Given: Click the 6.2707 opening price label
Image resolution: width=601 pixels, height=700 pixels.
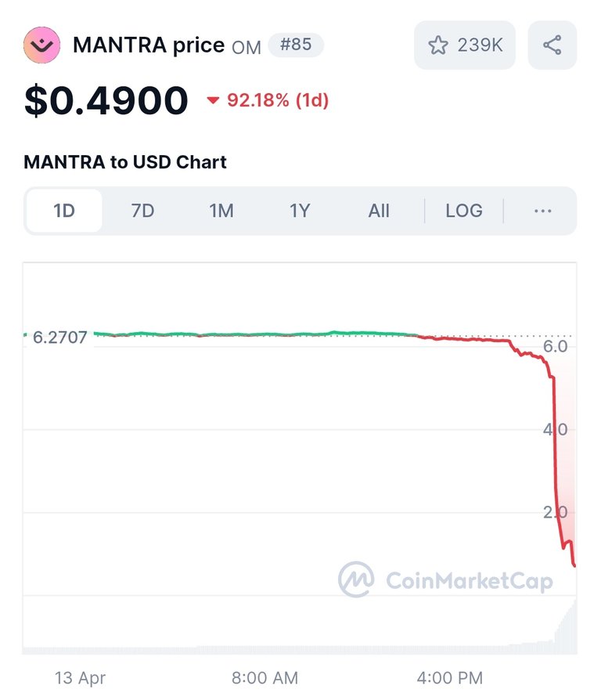Looking at the screenshot, I should pyautogui.click(x=59, y=337).
